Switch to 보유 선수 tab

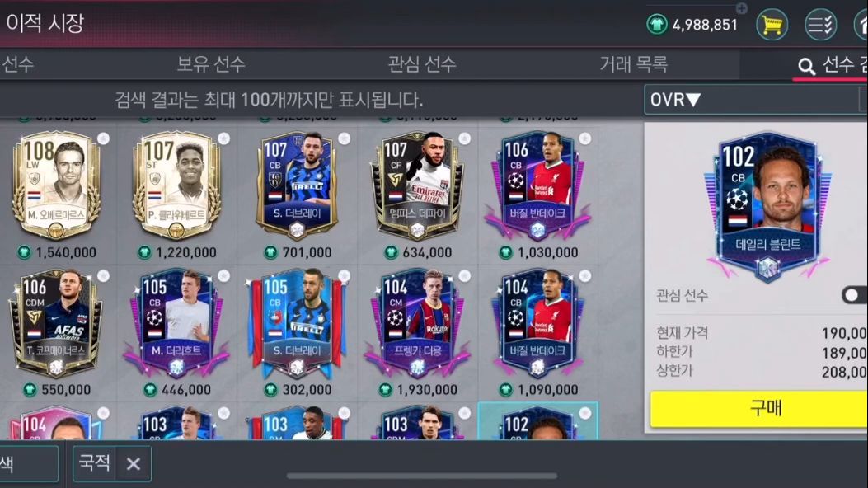click(211, 64)
